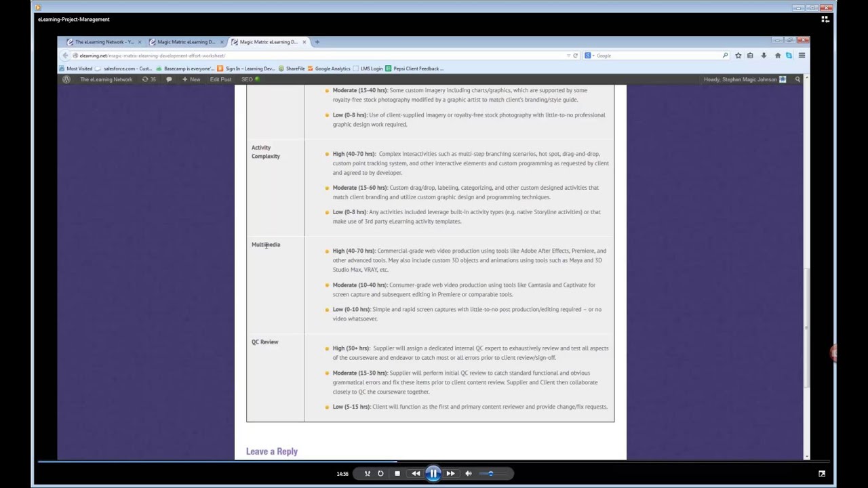This screenshot has width=868, height=488.
Task: Rewind with the previous button
Action: 416,474
